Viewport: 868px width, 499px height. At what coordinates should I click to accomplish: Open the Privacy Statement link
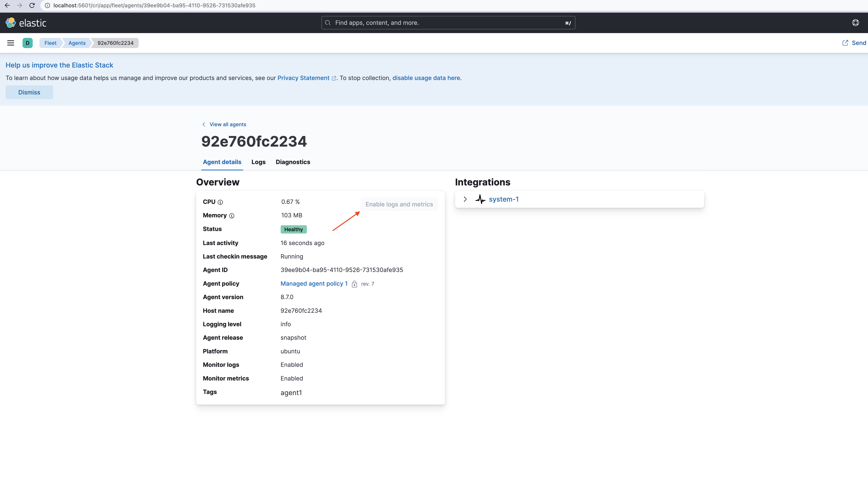pos(303,78)
